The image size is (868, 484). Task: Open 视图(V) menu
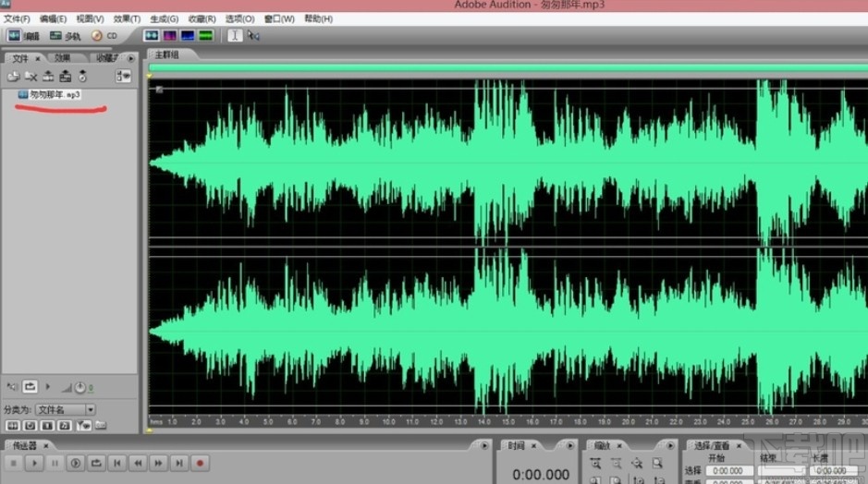(x=91, y=18)
